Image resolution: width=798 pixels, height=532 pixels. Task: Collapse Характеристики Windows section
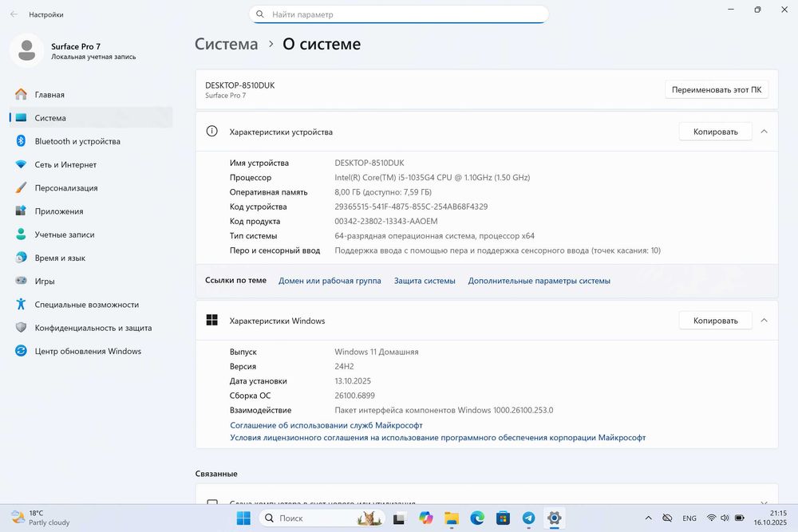coord(764,321)
